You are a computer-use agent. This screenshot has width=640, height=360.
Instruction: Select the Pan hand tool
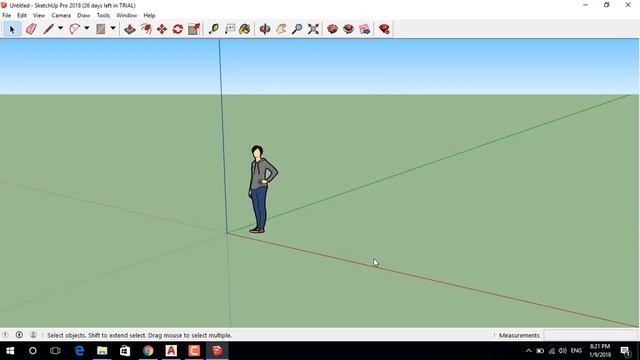[281, 29]
